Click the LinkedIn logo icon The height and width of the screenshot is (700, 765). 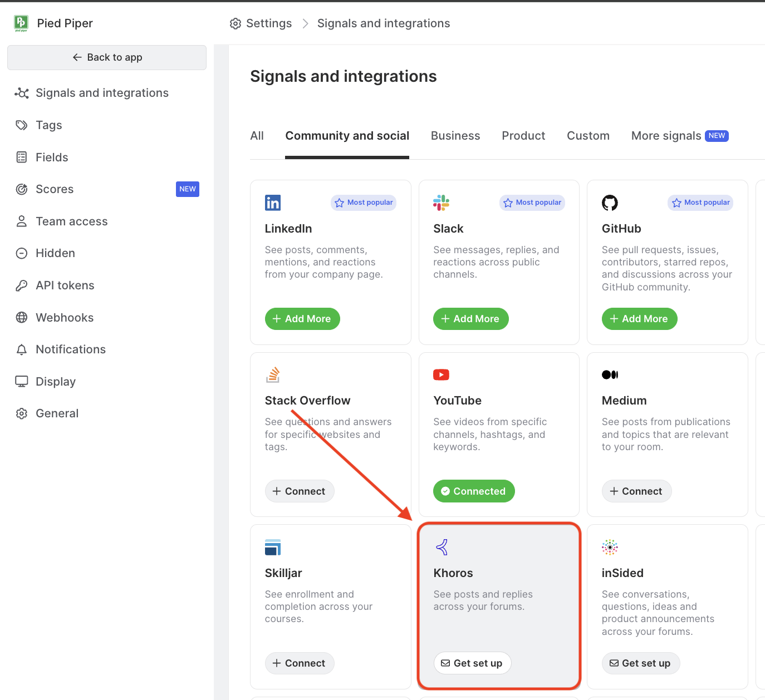tap(273, 203)
